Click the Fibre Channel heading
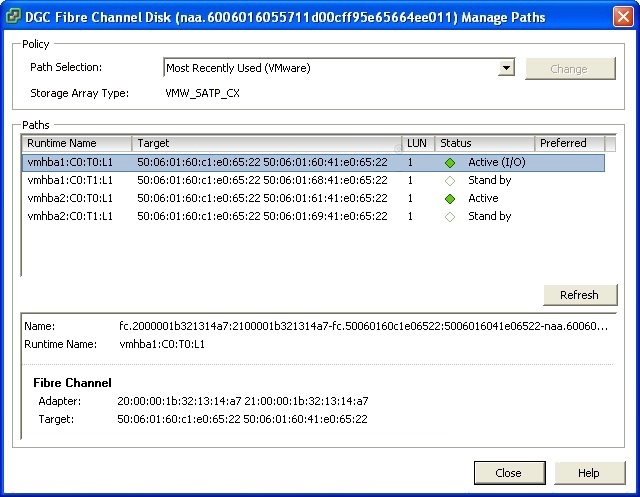 click(x=72, y=383)
